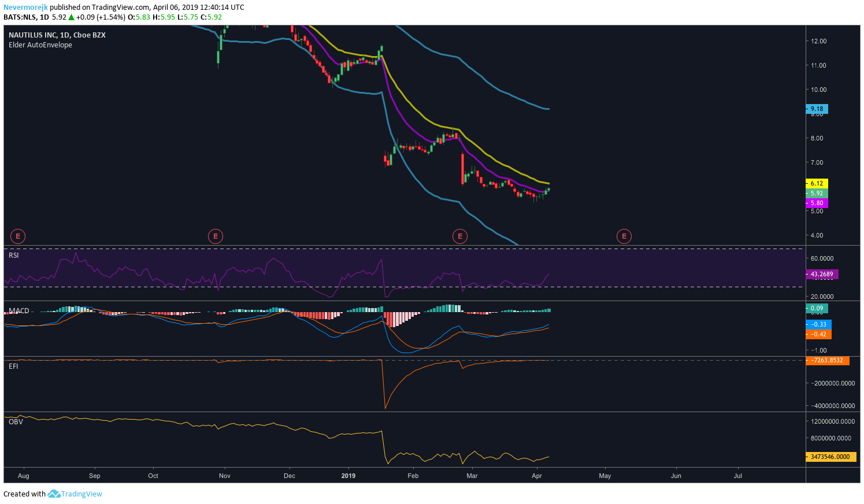This screenshot has width=864, height=504.
Task: Click the Oct label on the time axis
Action: (153, 476)
